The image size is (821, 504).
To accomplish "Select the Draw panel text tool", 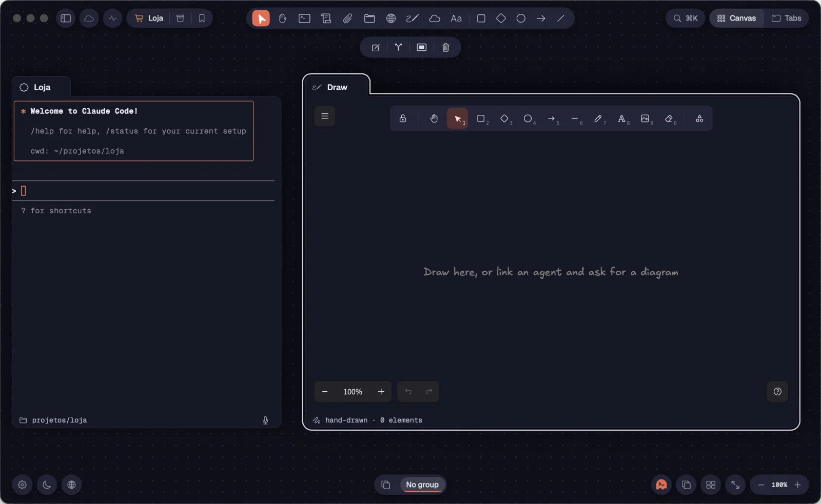I will [x=622, y=119].
